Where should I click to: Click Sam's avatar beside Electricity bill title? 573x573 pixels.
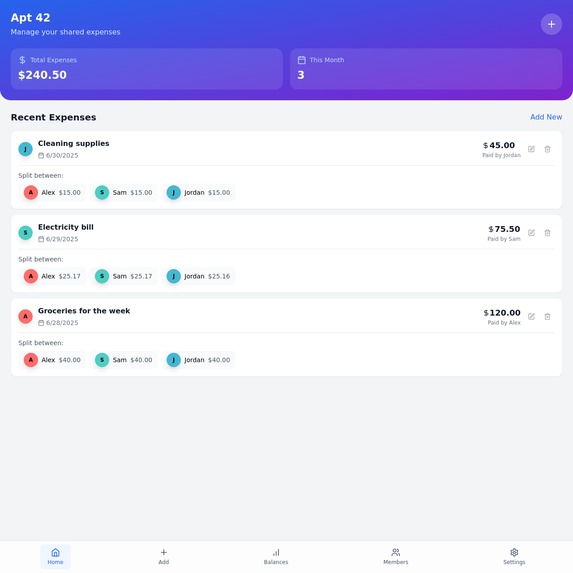(x=25, y=233)
